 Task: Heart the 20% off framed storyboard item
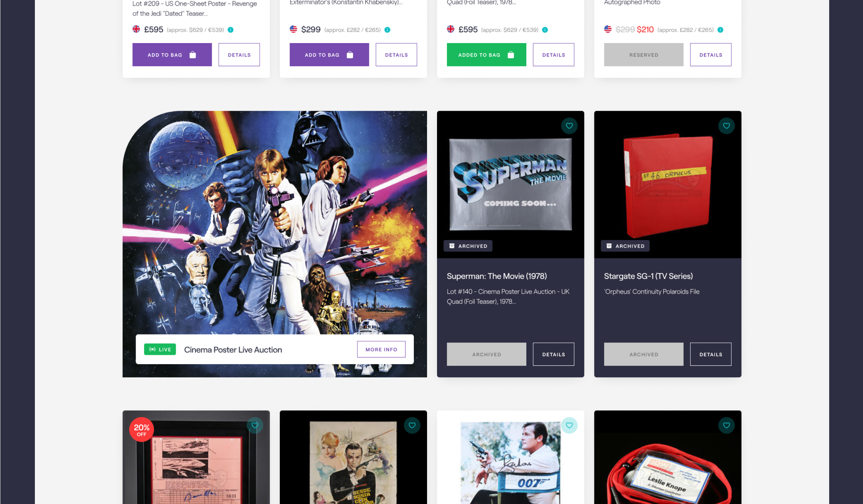[255, 425]
